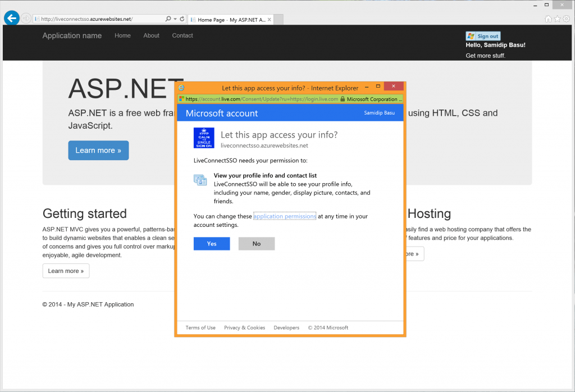The image size is (575, 392).
Task: Open a new blank tab
Action: click(279, 20)
